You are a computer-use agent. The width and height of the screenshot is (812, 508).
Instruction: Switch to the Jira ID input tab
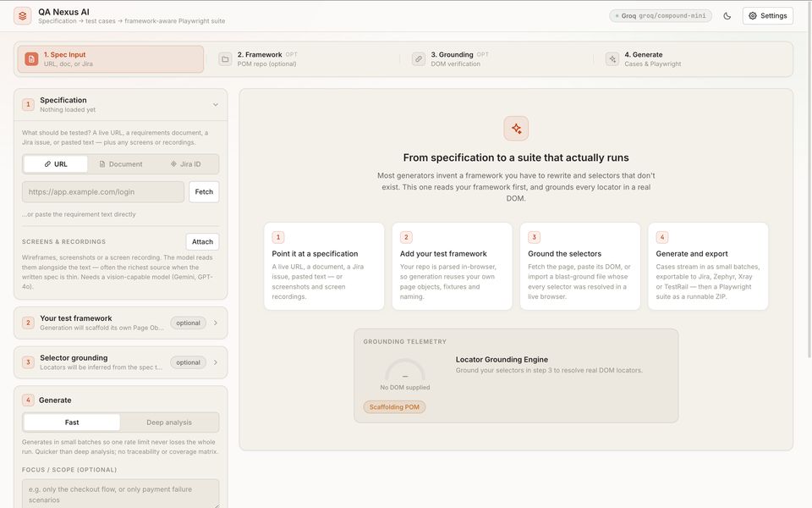tap(185, 163)
